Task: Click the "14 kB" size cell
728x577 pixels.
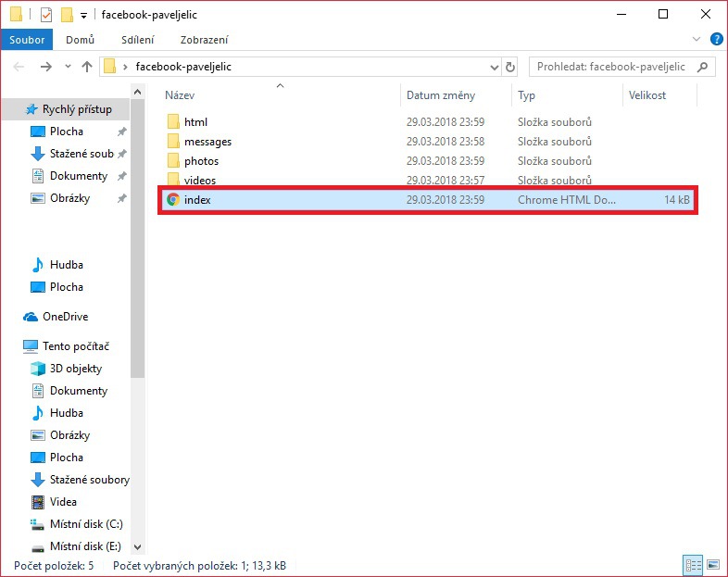Action: (x=677, y=200)
